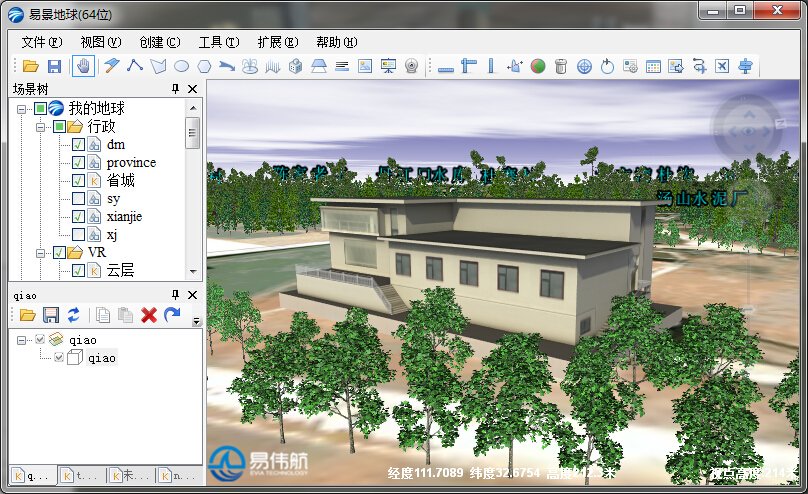Click the blue redo arrow in qiao panel

(172, 315)
